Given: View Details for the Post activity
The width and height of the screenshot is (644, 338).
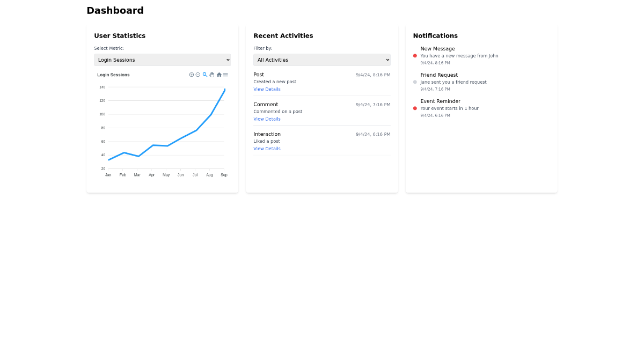Looking at the screenshot, I should pos(267,89).
